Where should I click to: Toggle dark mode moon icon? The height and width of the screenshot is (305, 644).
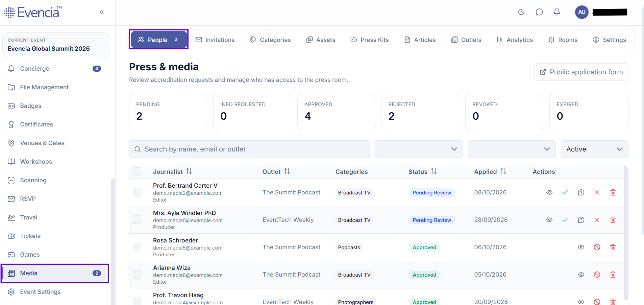click(x=521, y=12)
